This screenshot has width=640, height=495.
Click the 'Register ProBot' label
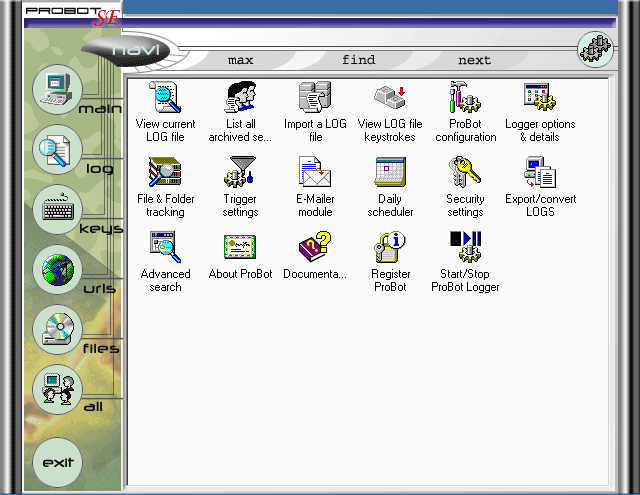[391, 280]
